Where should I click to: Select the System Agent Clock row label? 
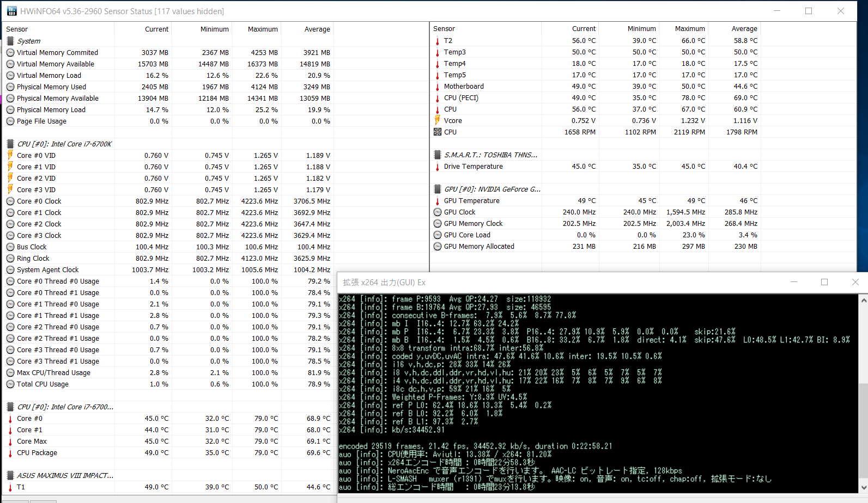click(x=48, y=269)
